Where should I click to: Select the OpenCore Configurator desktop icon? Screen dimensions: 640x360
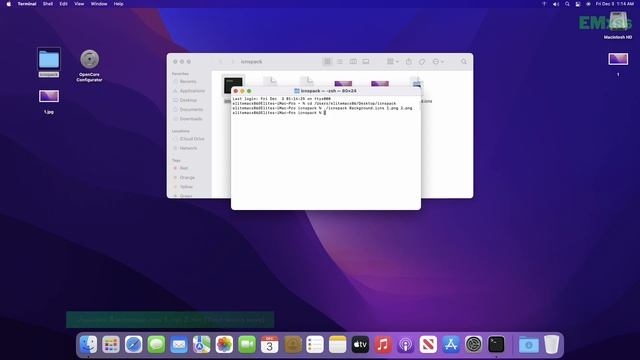click(89, 65)
